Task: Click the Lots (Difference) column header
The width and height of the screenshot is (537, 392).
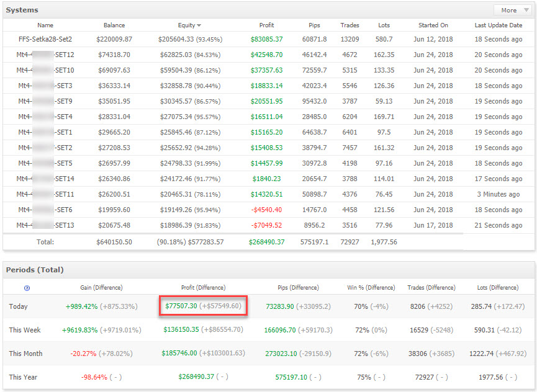Action: coord(498,288)
